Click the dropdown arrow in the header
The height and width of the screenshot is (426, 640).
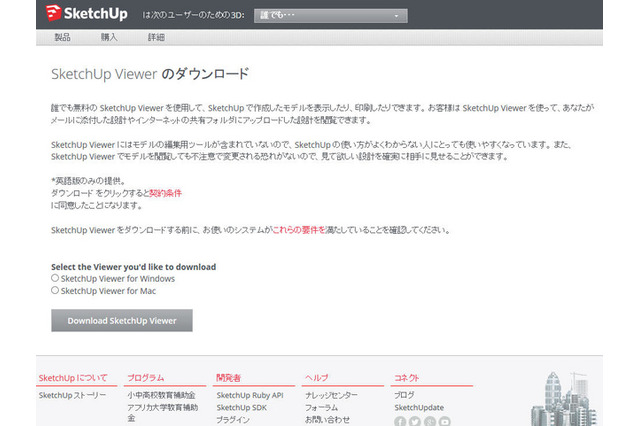(x=398, y=16)
